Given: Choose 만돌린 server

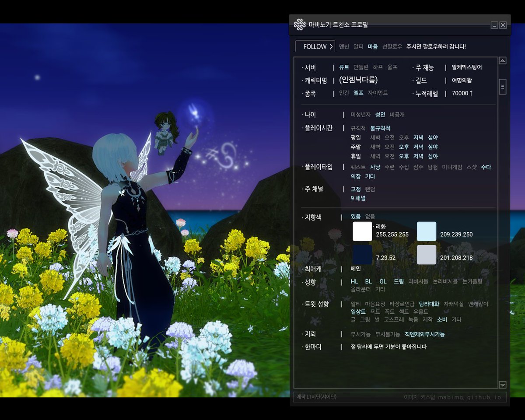Looking at the screenshot, I should click(361, 67).
